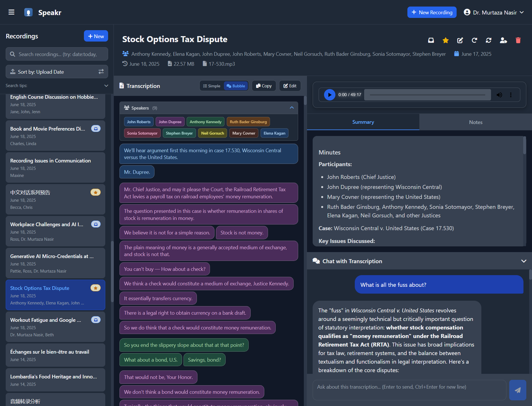Collapse the Chat with Transcription panel

[523, 261]
